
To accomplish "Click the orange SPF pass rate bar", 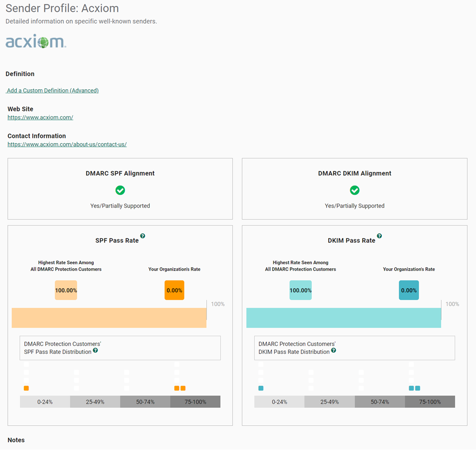I will click(109, 318).
